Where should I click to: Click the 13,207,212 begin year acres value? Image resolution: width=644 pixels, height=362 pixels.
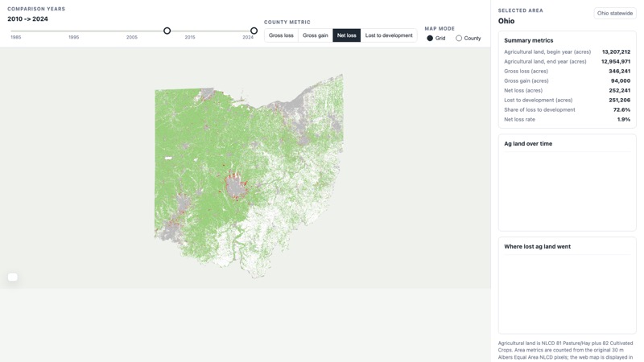coord(616,51)
